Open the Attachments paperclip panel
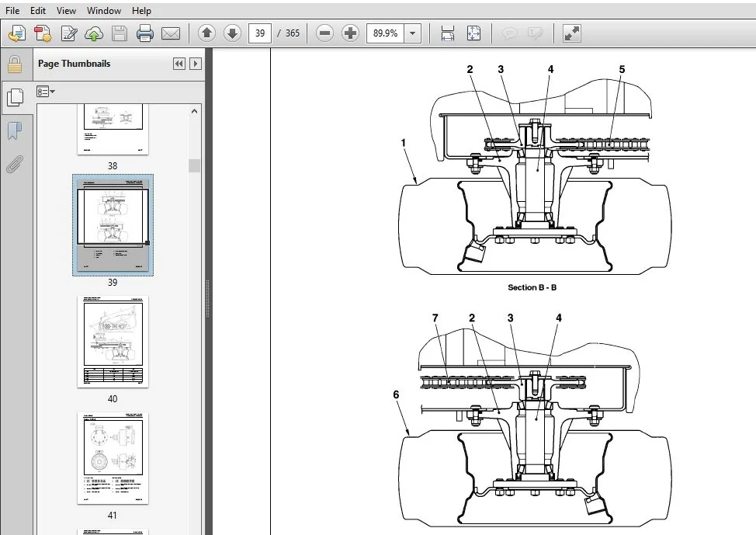This screenshot has width=756, height=535. click(15, 165)
